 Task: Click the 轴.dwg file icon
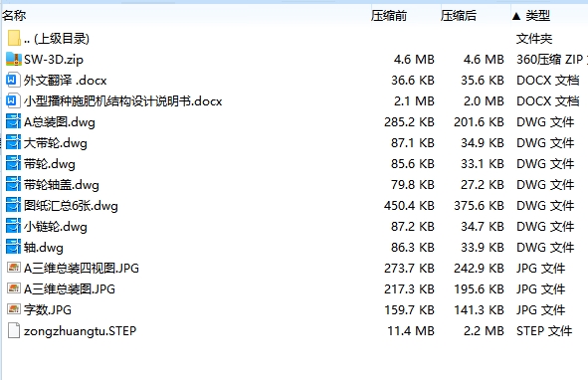tap(14, 248)
